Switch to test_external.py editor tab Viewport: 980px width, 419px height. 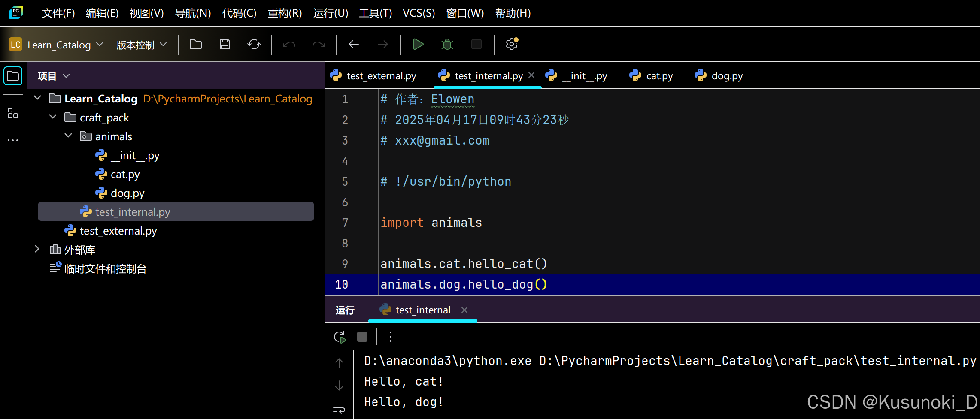tap(373, 76)
